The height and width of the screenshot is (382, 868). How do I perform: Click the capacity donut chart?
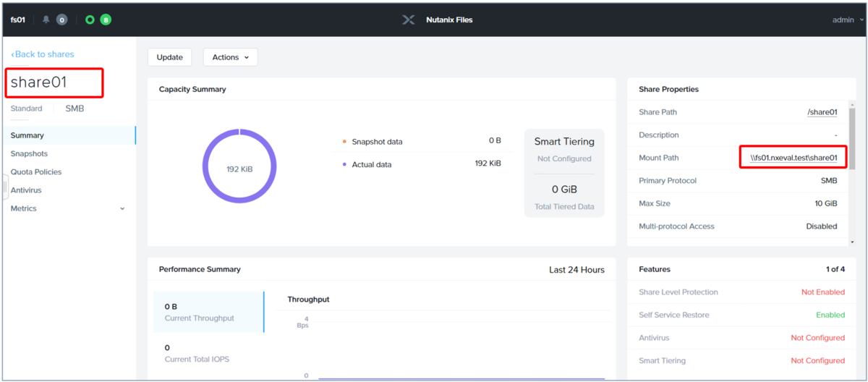(239, 168)
